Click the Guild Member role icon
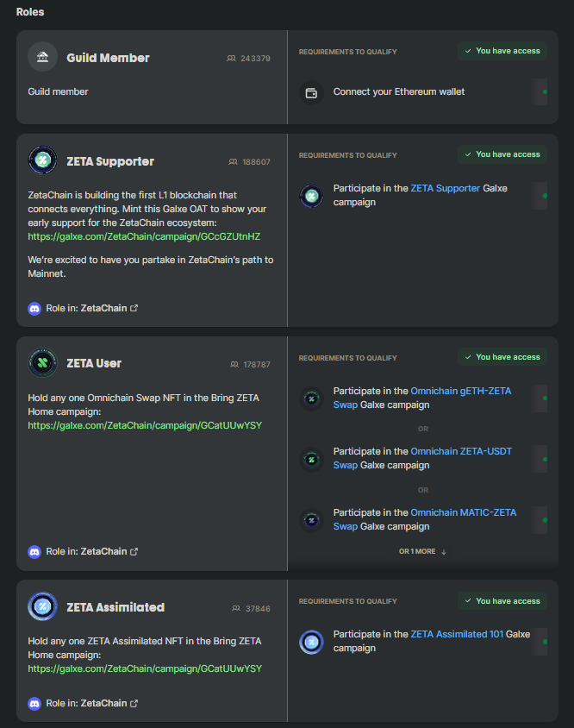Screen dimensions: 574x728 [x=42, y=57]
